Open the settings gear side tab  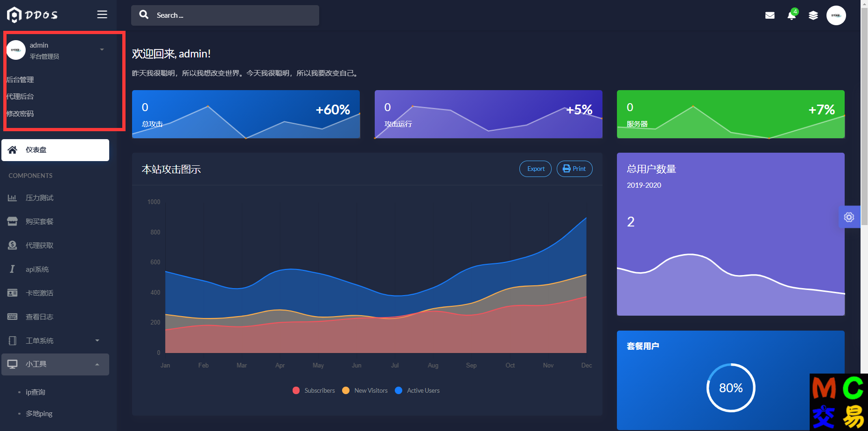[x=849, y=217]
